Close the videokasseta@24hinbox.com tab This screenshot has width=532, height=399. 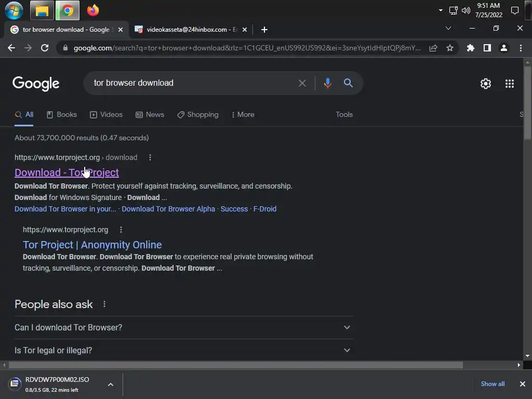tap(245, 30)
